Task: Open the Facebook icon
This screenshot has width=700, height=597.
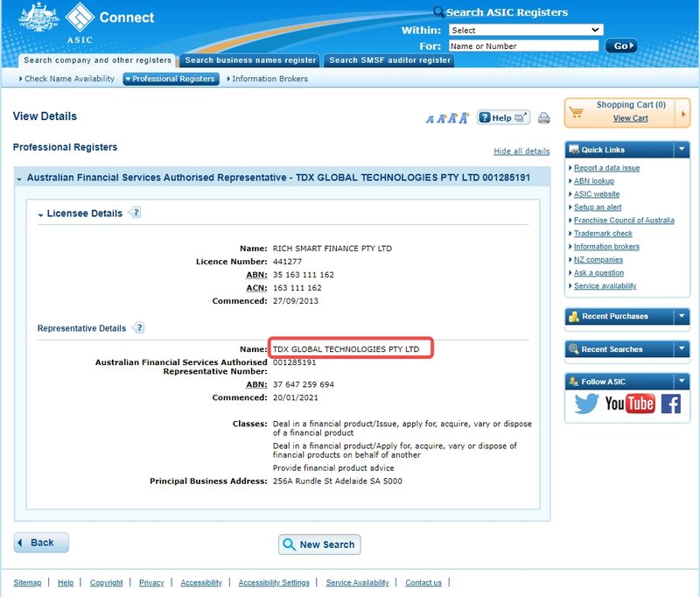Action: [x=670, y=404]
